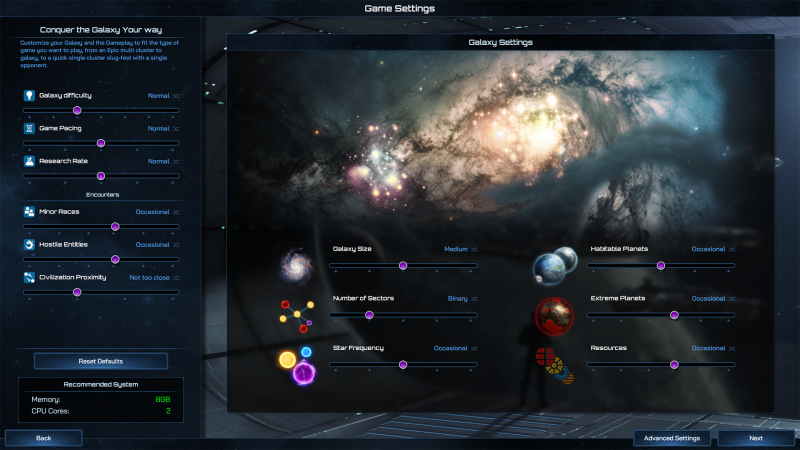Click the Minor Races slider handle
800x450 pixels.
point(115,227)
